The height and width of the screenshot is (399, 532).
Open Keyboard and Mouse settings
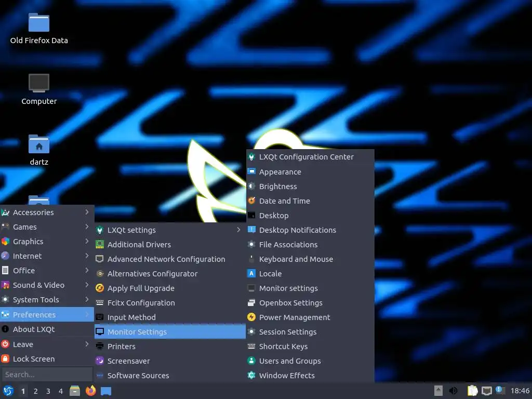coord(310,259)
